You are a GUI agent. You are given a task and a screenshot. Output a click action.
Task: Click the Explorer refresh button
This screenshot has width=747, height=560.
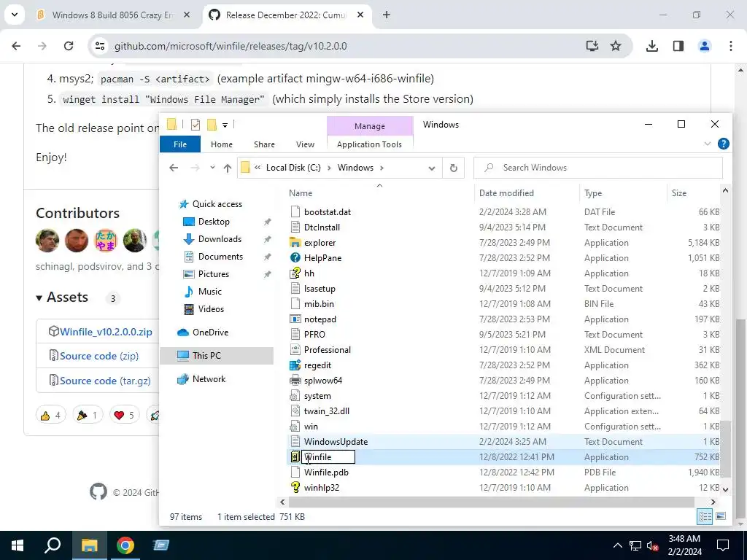[x=454, y=168]
